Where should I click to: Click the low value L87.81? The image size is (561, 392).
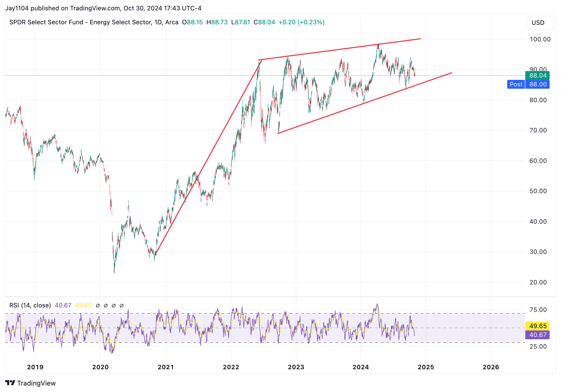click(x=241, y=22)
